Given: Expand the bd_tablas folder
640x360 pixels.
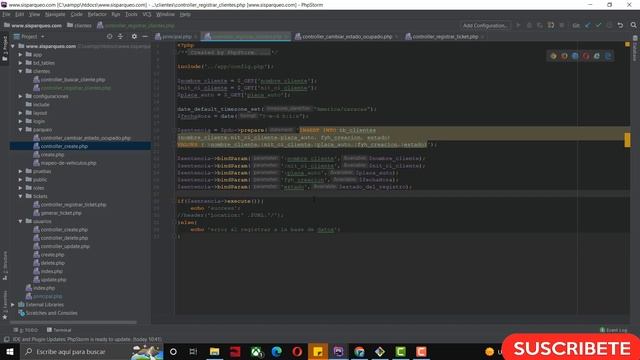Looking at the screenshot, I should click(20, 63).
